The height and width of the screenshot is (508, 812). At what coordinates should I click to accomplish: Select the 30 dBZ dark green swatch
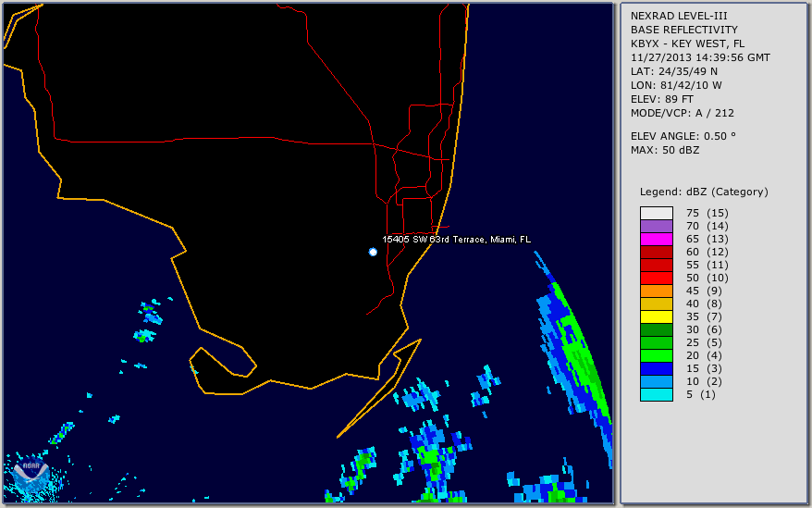(x=657, y=329)
